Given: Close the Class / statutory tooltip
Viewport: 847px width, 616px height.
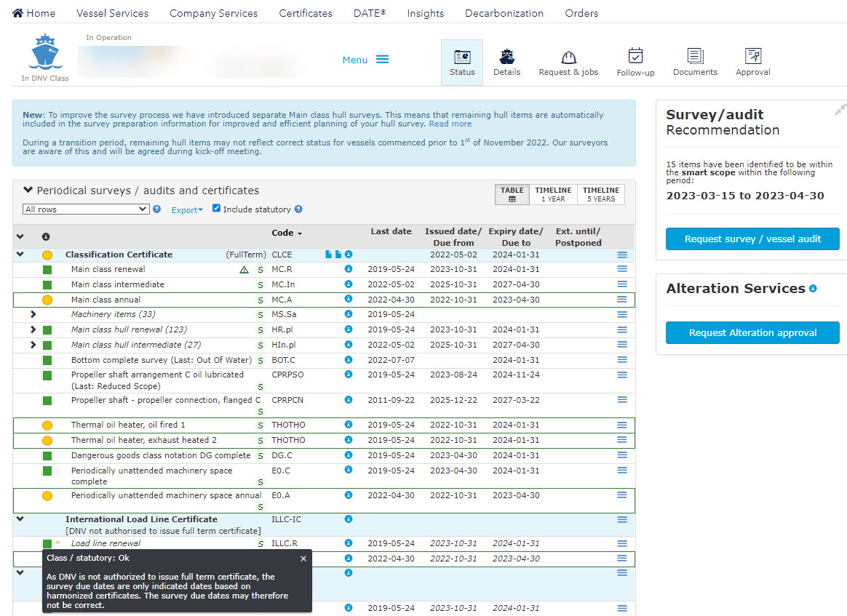Looking at the screenshot, I should click(303, 559).
